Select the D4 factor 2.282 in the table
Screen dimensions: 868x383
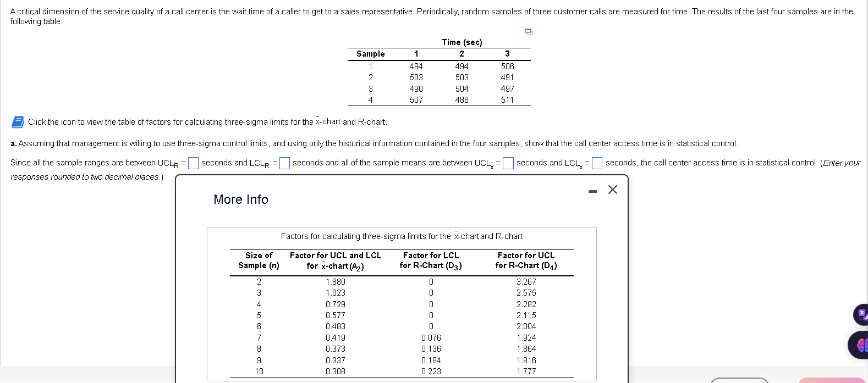(526, 304)
